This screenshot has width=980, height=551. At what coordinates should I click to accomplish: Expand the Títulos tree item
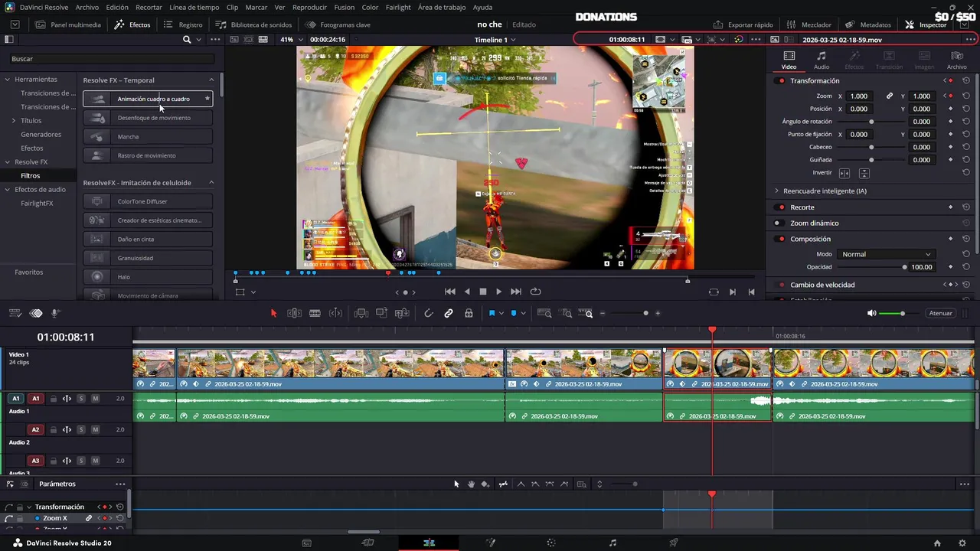pyautogui.click(x=13, y=121)
